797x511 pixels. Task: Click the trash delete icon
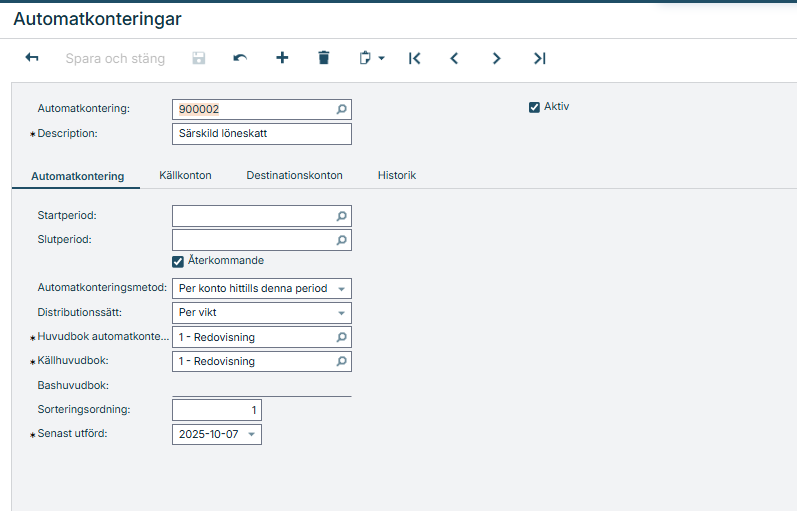click(323, 59)
